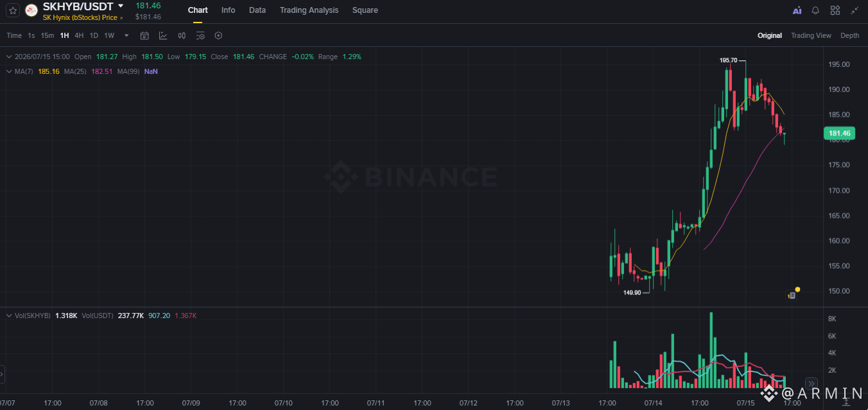This screenshot has width=868, height=410.
Task: Open the Trading Analysis tab
Action: pos(309,10)
